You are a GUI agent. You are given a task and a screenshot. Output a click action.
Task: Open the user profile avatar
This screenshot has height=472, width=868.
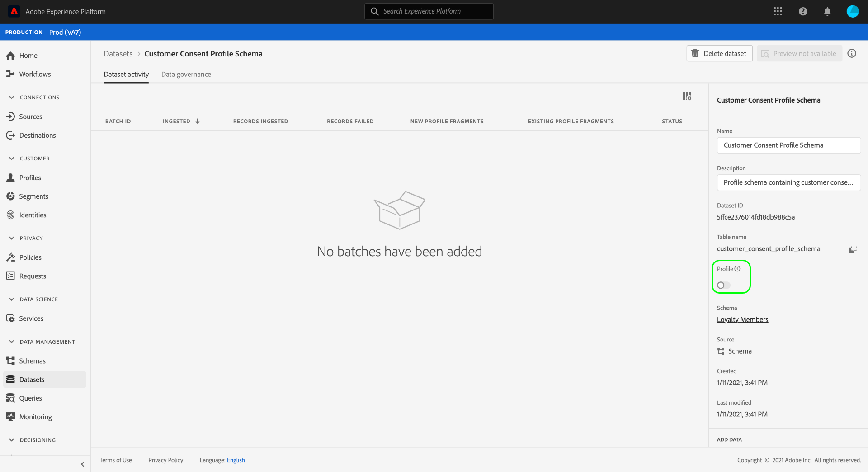853,11
